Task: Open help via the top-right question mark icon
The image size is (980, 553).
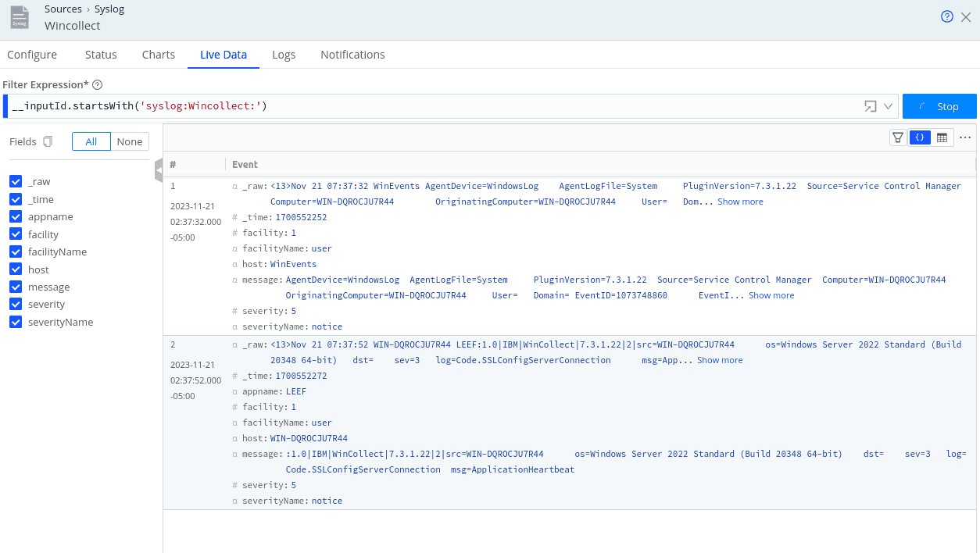Action: pyautogui.click(x=947, y=16)
